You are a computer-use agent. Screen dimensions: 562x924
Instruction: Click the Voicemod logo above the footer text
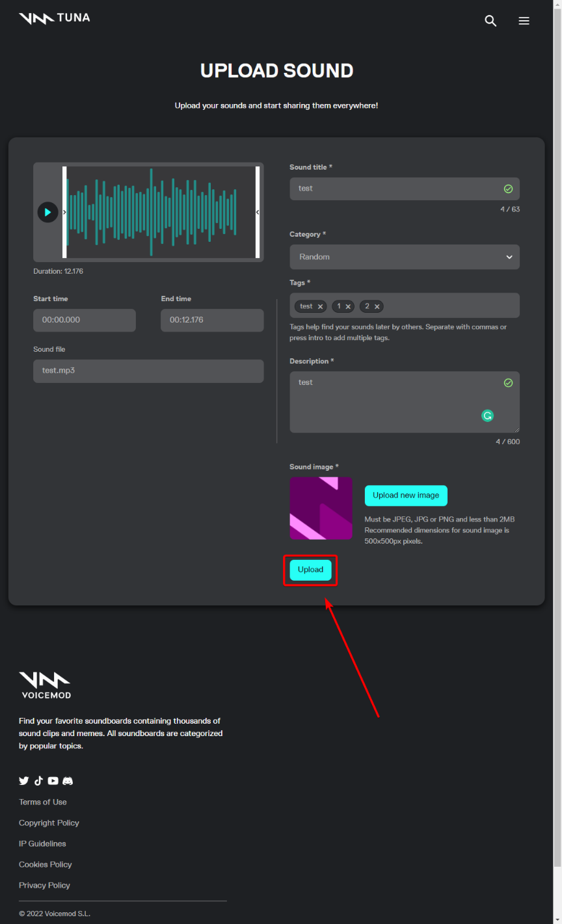[x=45, y=684]
